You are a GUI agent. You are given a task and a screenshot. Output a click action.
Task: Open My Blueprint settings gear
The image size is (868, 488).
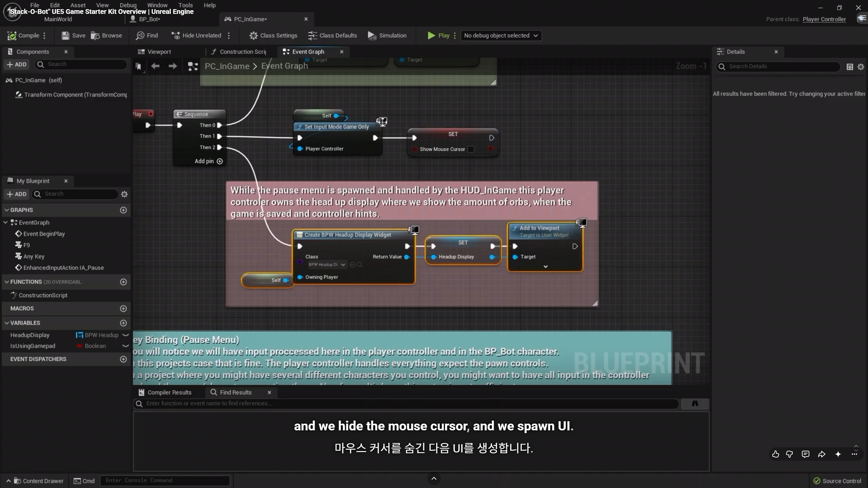click(x=124, y=194)
